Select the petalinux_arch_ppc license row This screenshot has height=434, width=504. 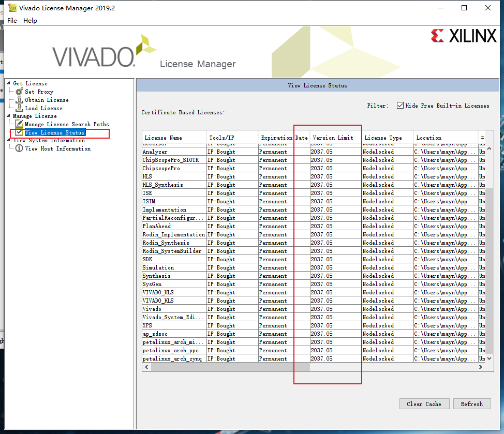click(x=314, y=351)
